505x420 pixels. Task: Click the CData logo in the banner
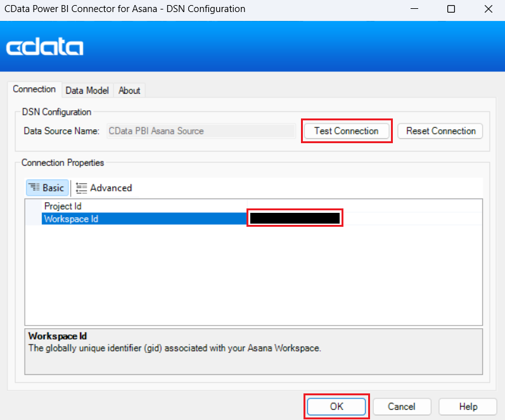[x=44, y=48]
